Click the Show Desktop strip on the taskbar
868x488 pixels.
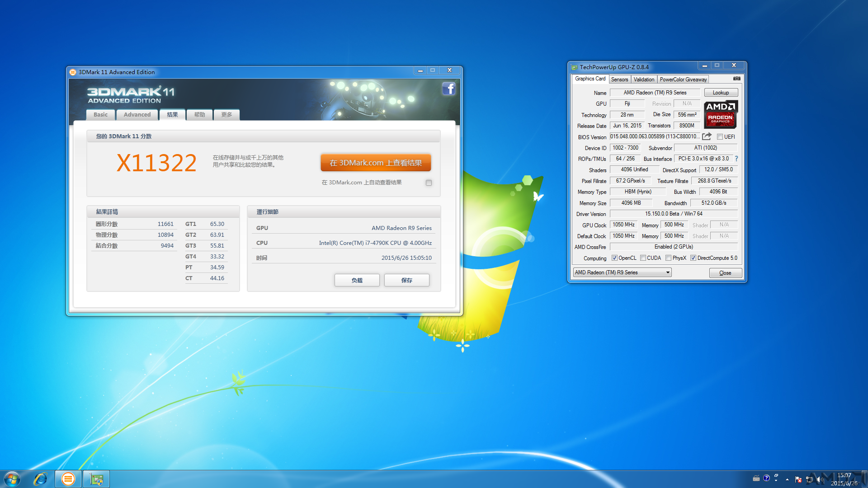[x=864, y=479]
